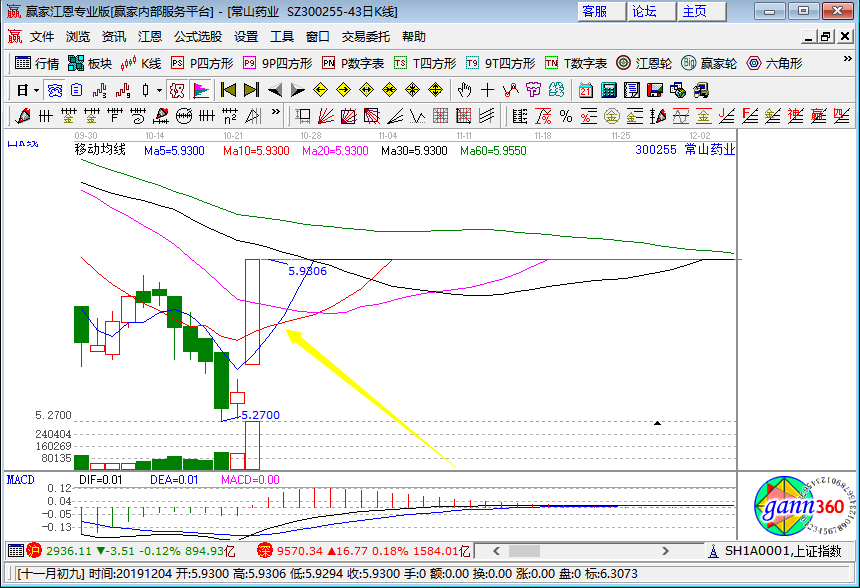Select the 赢 angle lines tool
Screen dimensions: 860x588
click(818, 116)
